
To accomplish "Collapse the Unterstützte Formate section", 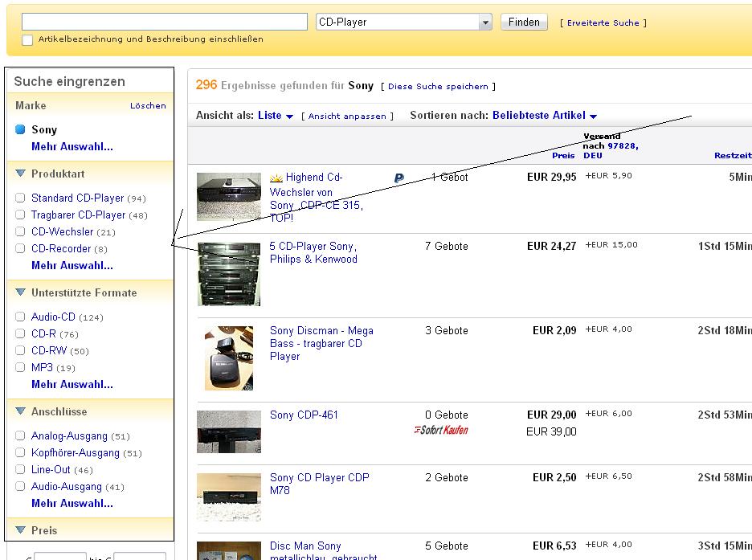I will (20, 292).
